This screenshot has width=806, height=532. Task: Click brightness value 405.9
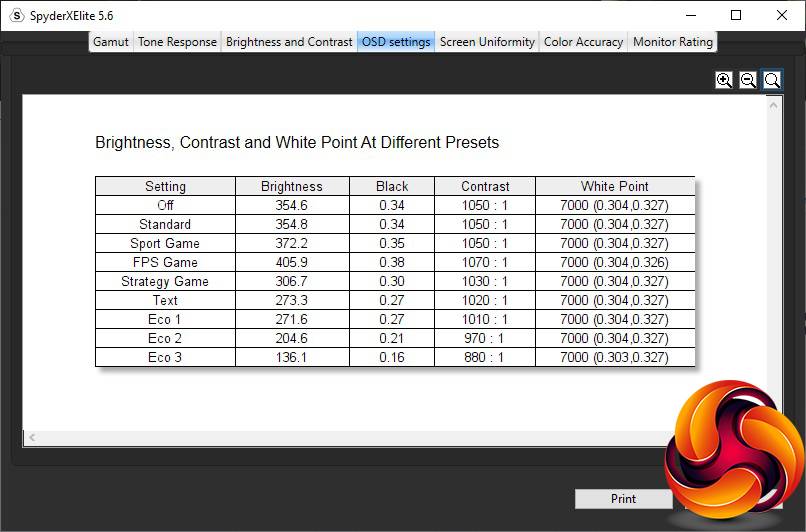[x=292, y=262]
